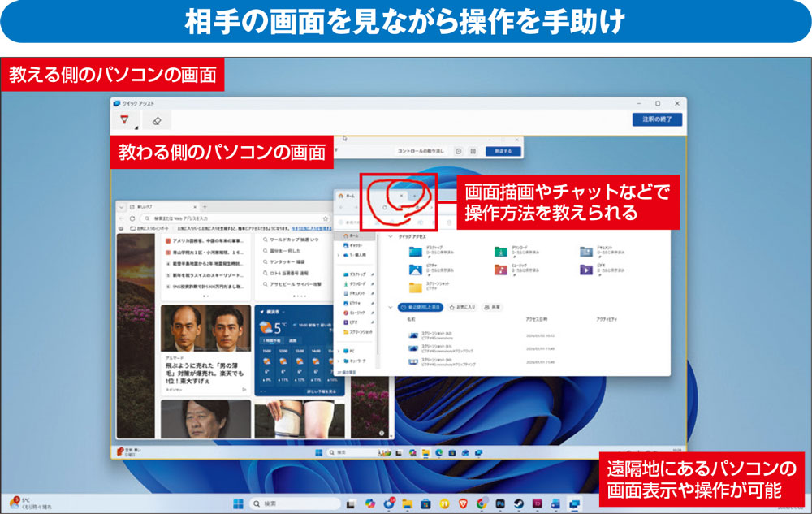
Task: Open the pen color dropdown arrow
Action: point(136,127)
